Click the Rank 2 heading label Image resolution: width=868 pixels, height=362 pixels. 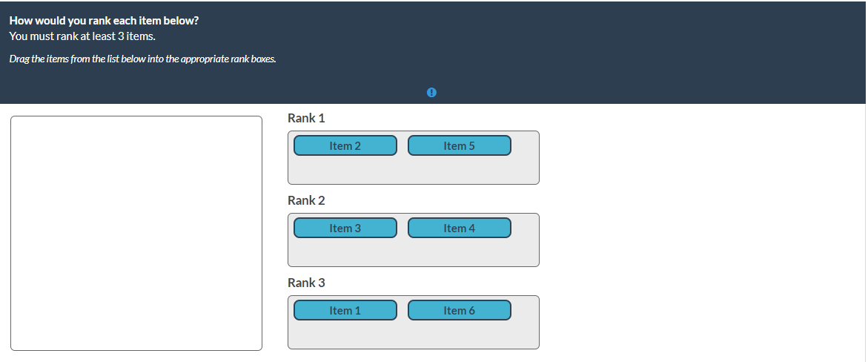click(306, 200)
